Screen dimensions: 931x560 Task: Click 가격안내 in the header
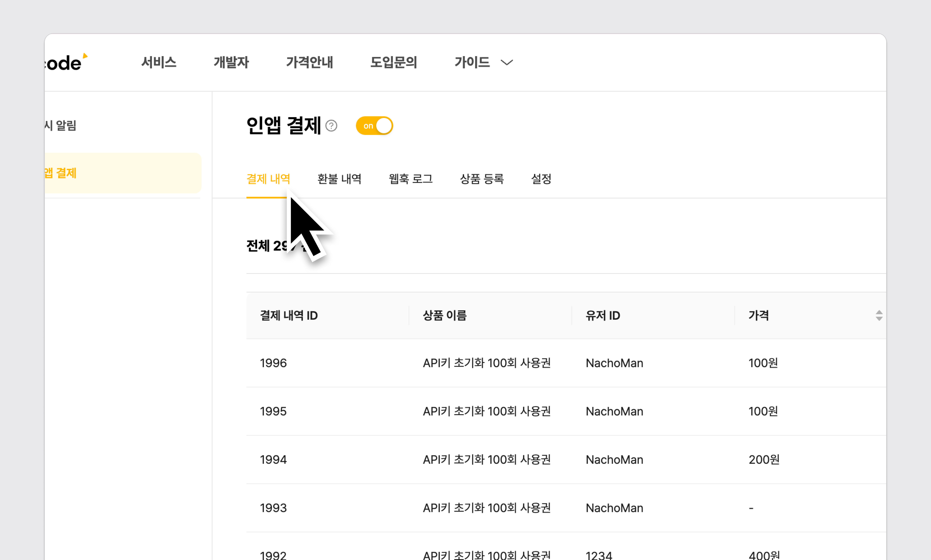(309, 63)
